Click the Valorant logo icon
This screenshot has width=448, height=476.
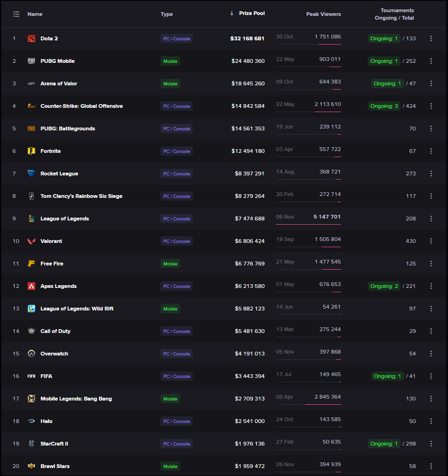[x=31, y=241]
